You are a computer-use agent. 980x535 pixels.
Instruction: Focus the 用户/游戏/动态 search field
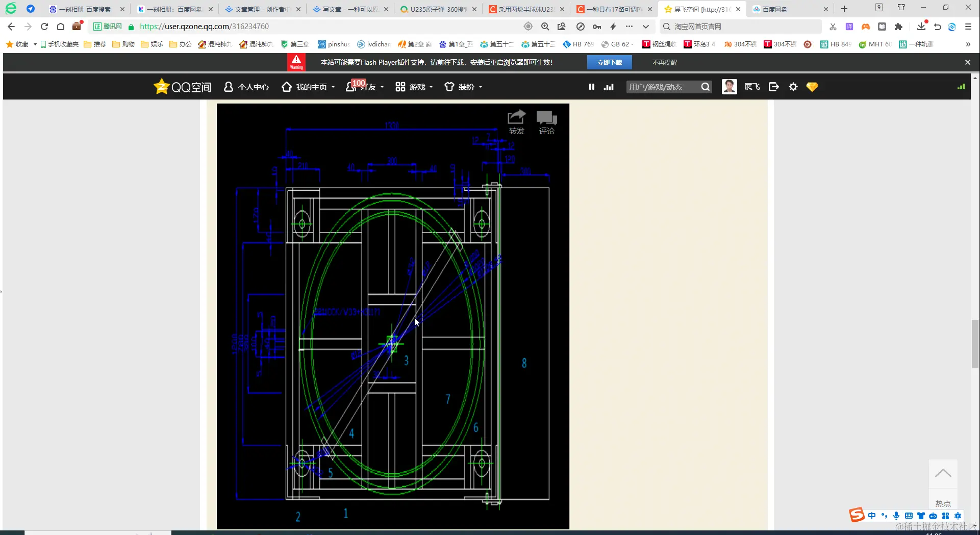point(663,87)
